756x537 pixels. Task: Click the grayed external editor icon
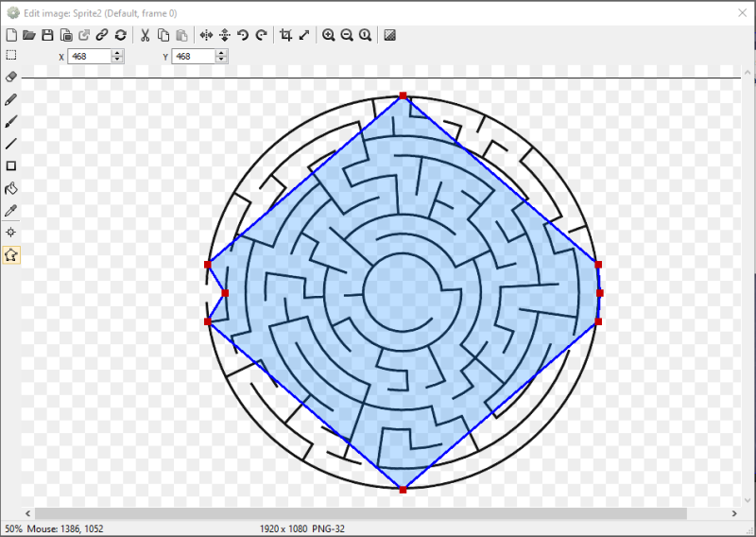(84, 35)
